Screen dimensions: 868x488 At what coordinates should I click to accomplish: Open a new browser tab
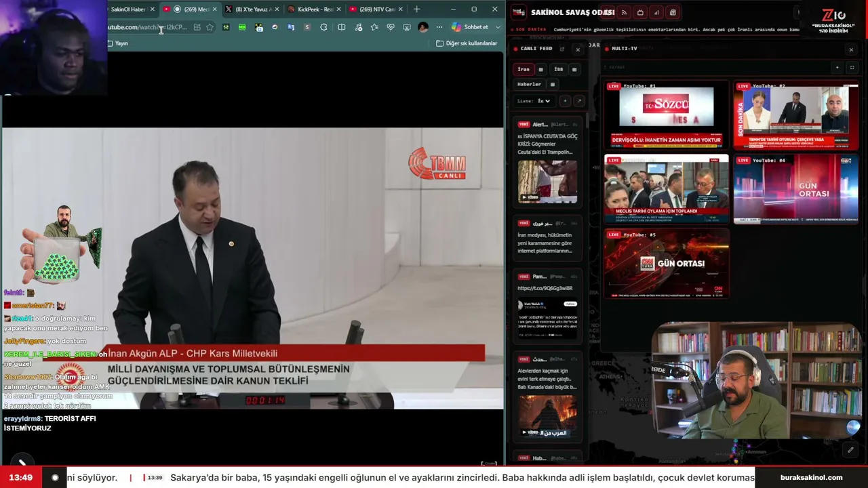point(416,9)
